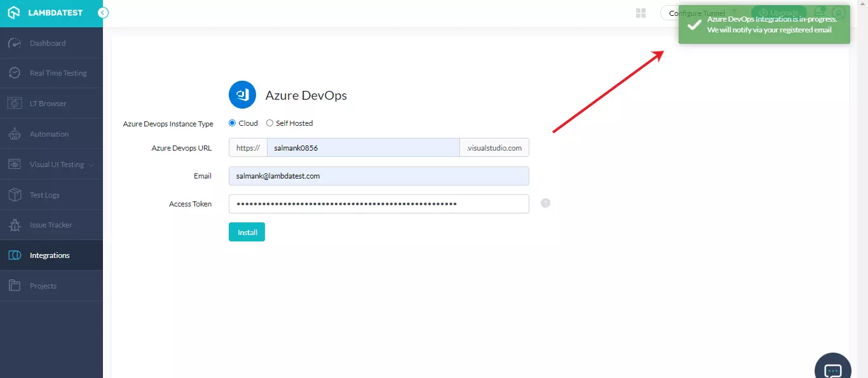868x378 pixels.
Task: Select the Real Time Testing sidebar icon
Action: coord(15,72)
